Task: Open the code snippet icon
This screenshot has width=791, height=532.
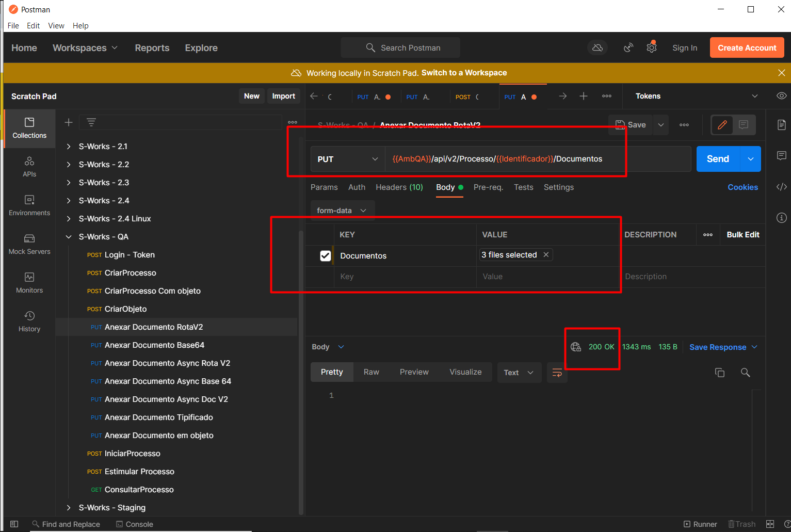Action: [782, 187]
